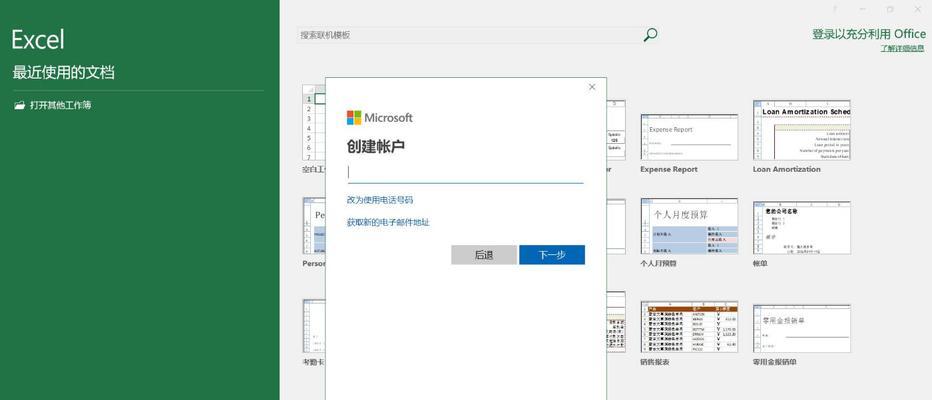Click the 下一步 button

pyautogui.click(x=552, y=255)
